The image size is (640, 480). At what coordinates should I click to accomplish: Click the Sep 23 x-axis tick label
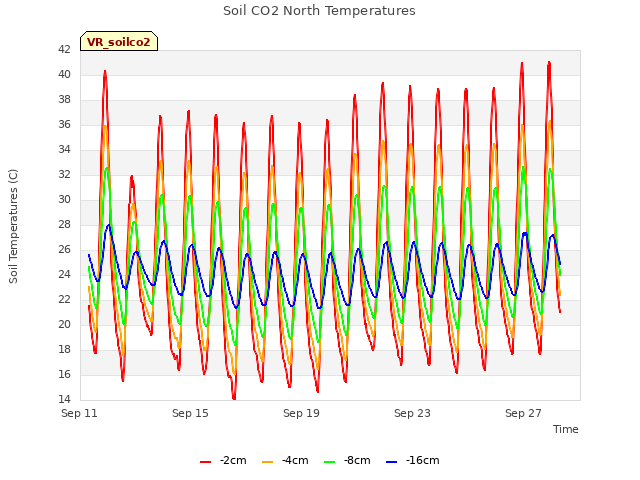click(x=412, y=413)
